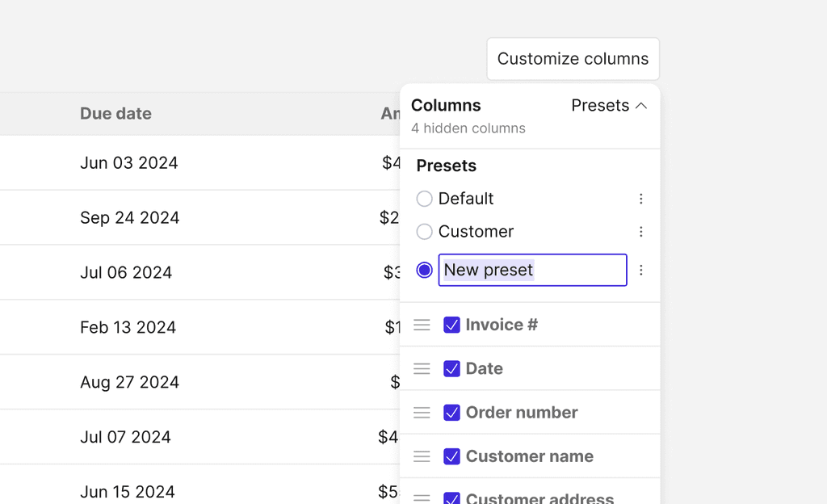Uncheck the Invoice # column checkbox
This screenshot has height=504, width=827.
pyautogui.click(x=452, y=325)
